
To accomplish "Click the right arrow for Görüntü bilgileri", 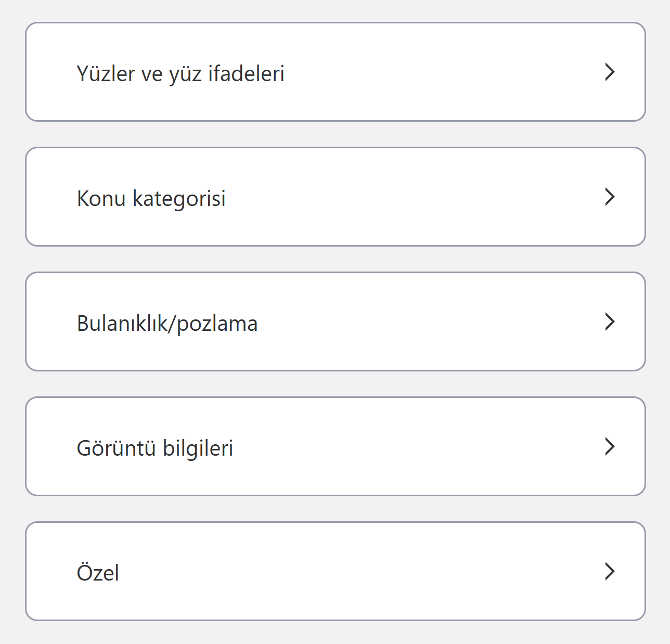I will click(610, 446).
